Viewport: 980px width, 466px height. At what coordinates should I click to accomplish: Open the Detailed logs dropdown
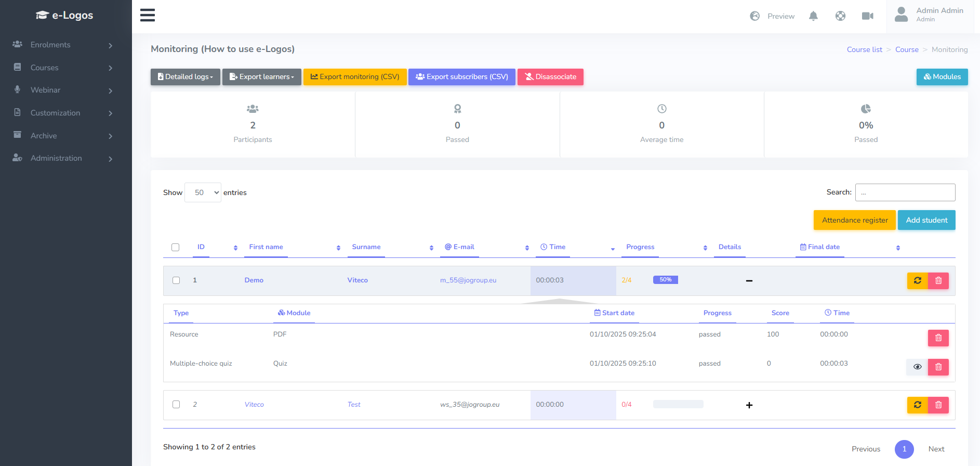click(185, 77)
